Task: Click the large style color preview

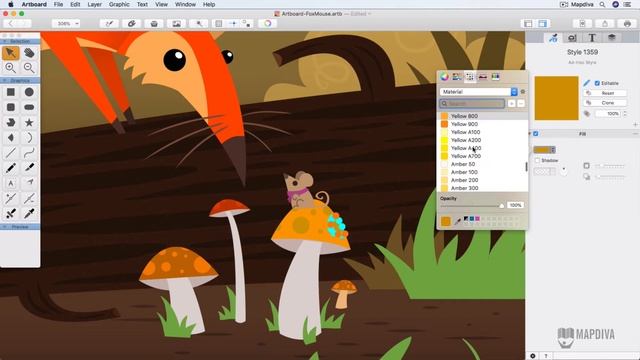Action: [556, 98]
